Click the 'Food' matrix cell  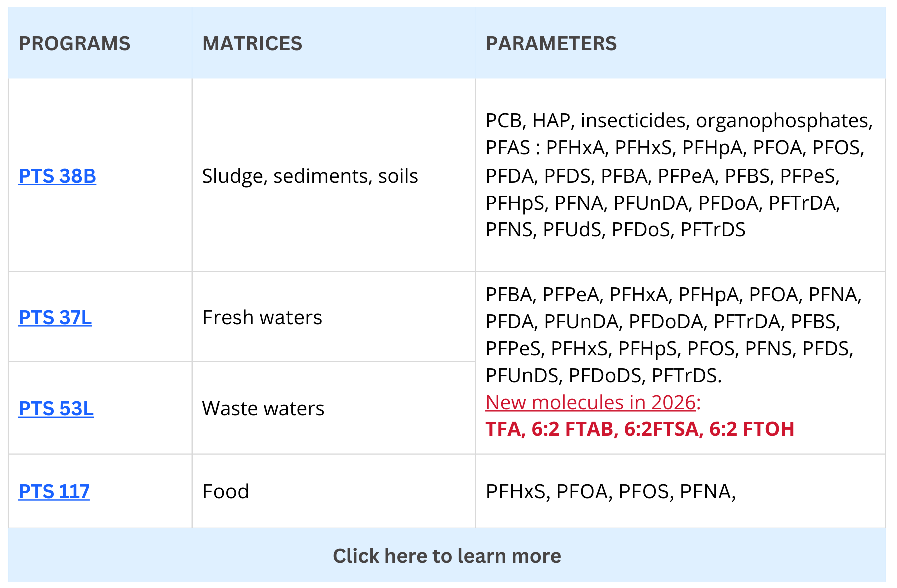(226, 492)
